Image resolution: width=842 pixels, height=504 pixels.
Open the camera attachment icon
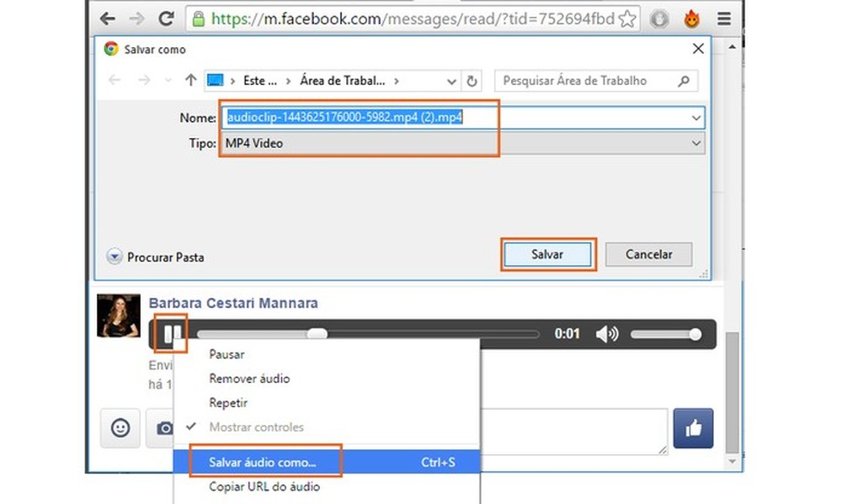165,428
